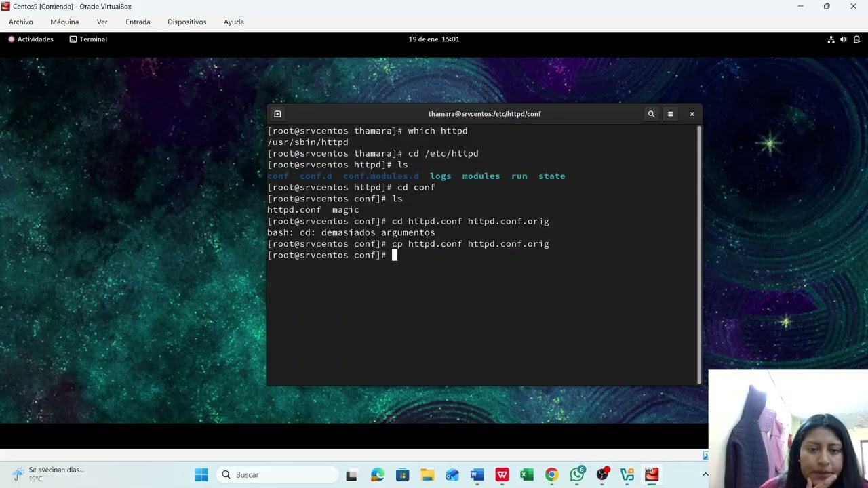Switch to Microsoft Excel in taskbar
868x488 pixels.
pos(527,475)
